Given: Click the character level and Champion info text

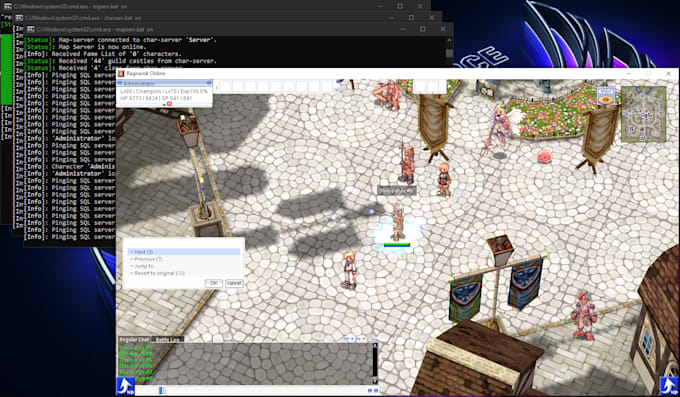Looking at the screenshot, I should pyautogui.click(x=164, y=92).
